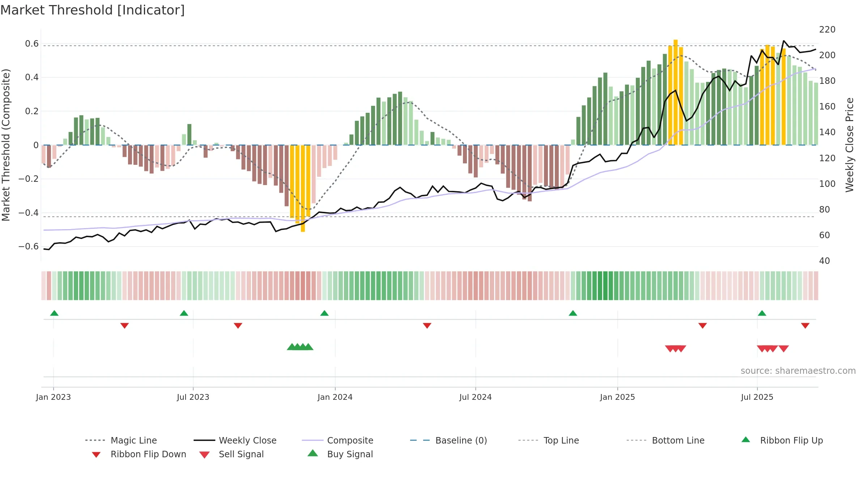
Task: Click the green triangle icon in Buy Signal legend
Action: pos(313,453)
